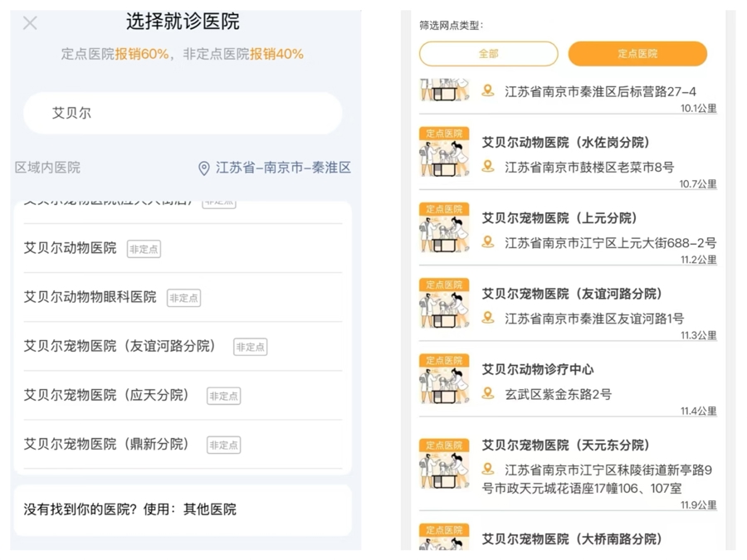The width and height of the screenshot is (747, 560).
Task: Open 艾贝尔动物诊疗中心 hospital entry title
Action: pos(538,369)
